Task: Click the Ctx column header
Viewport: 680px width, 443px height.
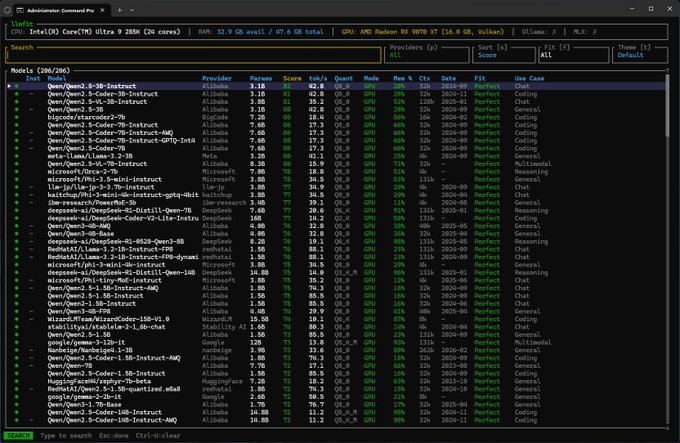Action: (x=424, y=78)
